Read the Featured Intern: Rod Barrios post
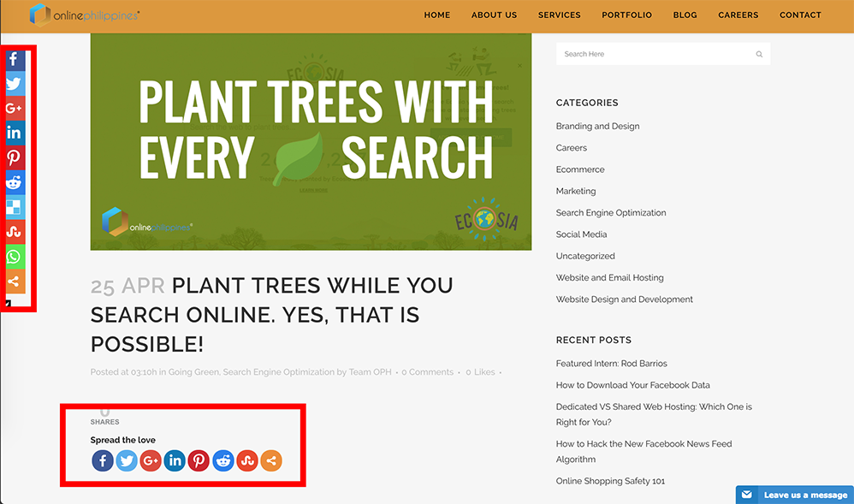Image resolution: width=854 pixels, height=504 pixels. point(611,364)
